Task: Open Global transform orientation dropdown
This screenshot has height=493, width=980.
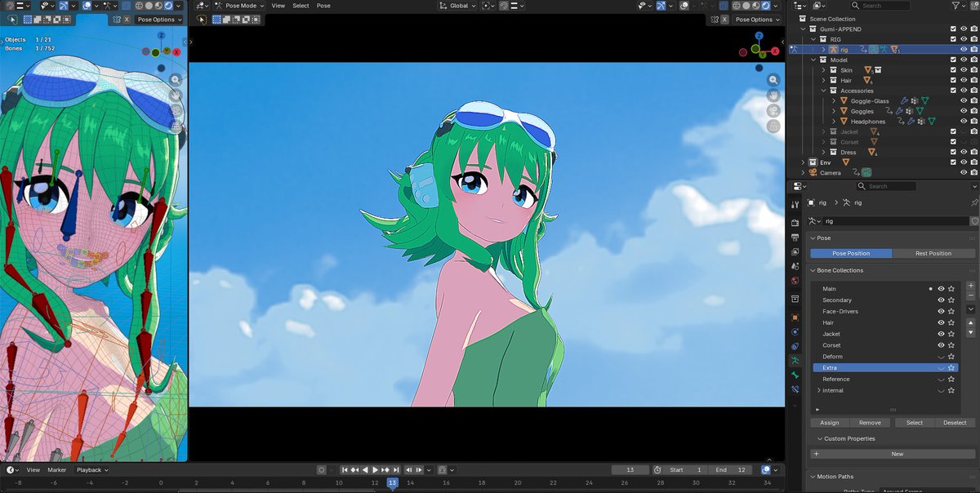Action: [x=459, y=6]
